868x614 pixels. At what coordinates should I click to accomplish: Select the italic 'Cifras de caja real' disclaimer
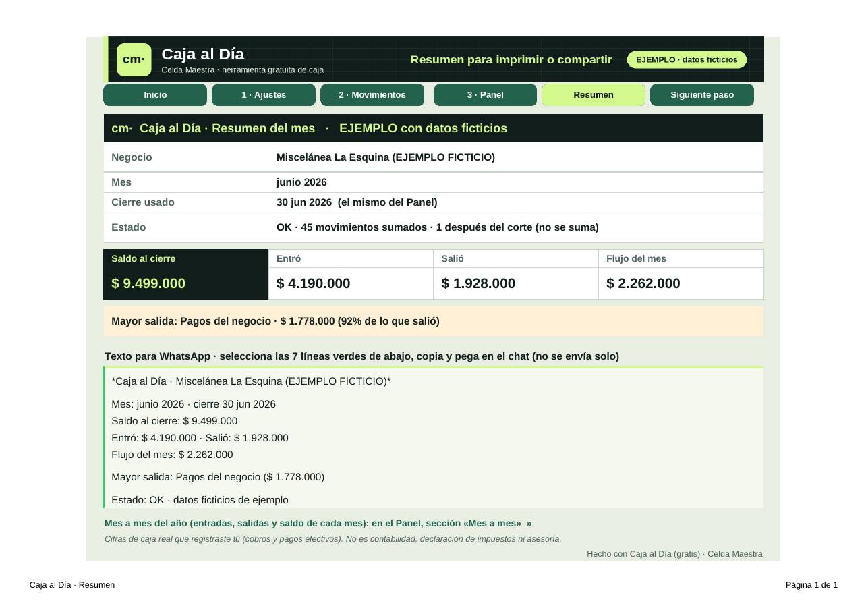pyautogui.click(x=333, y=539)
